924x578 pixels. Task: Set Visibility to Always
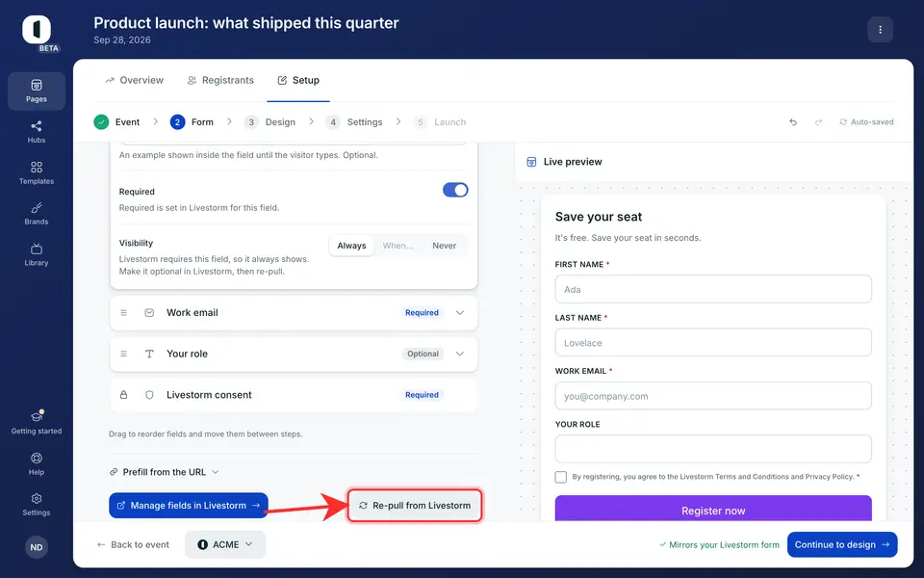pyautogui.click(x=352, y=246)
